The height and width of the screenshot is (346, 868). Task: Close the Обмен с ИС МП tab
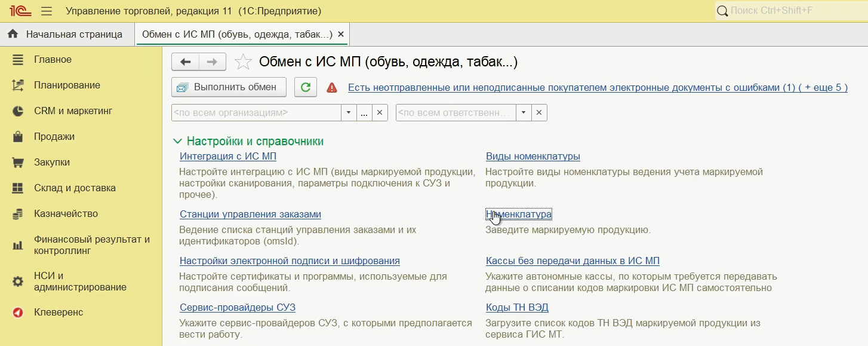(341, 35)
